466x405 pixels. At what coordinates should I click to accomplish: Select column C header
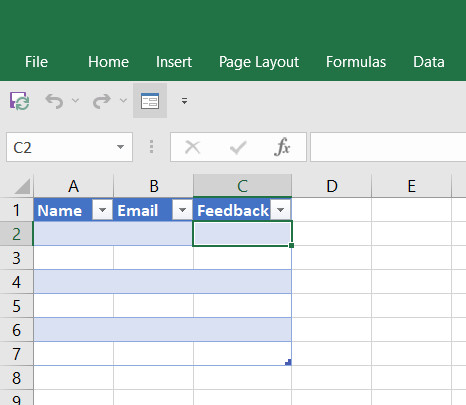pos(242,186)
